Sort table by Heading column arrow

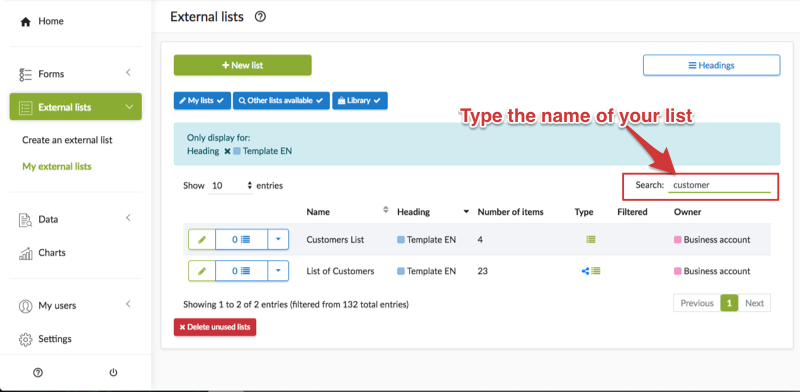(466, 212)
